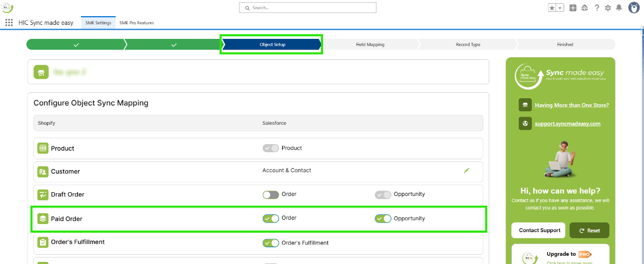
Task: Open the notifications bell
Action: click(619, 8)
